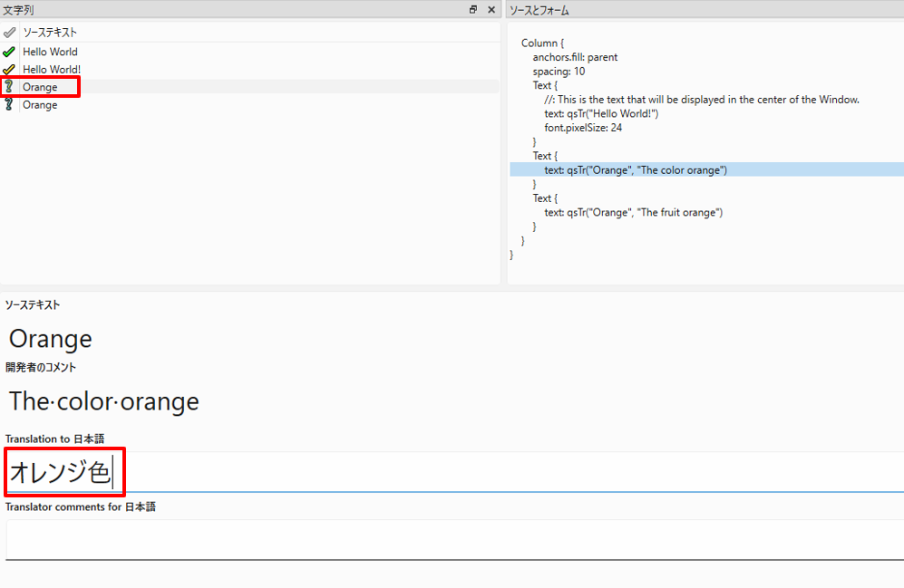This screenshot has width=904, height=588.
Task: Click the highlighted qsTr color orange code line
Action: [635, 169]
